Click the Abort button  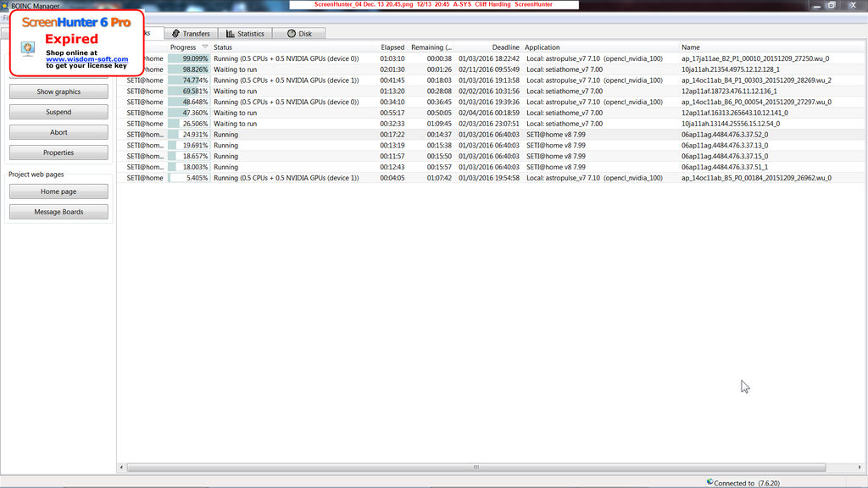coord(58,133)
